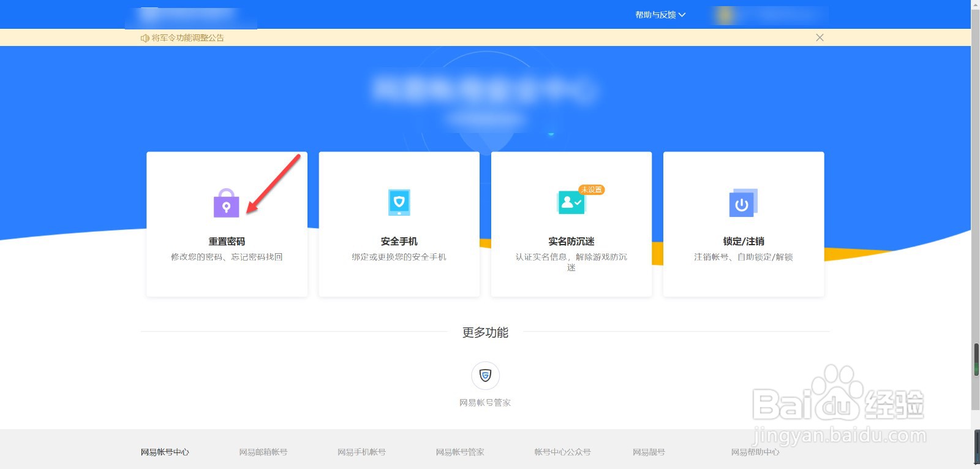Click the 未设置 badge on real-name card
The image size is (980, 469).
point(592,190)
